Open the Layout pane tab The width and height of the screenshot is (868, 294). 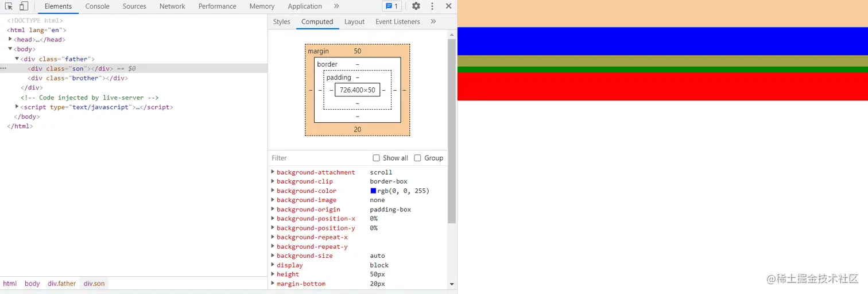click(x=354, y=22)
